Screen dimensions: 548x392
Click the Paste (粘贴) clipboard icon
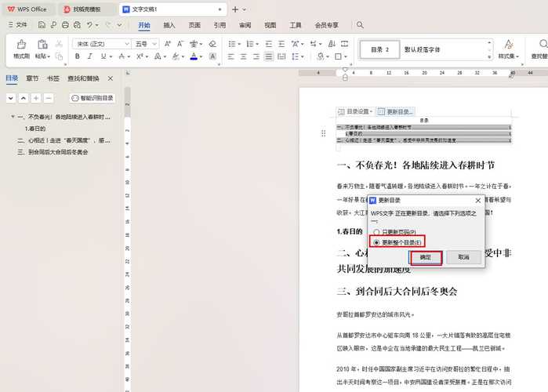point(42,45)
